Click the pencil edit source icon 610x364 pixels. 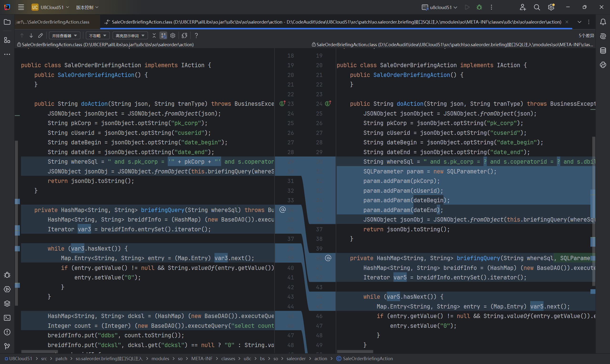coord(41,35)
